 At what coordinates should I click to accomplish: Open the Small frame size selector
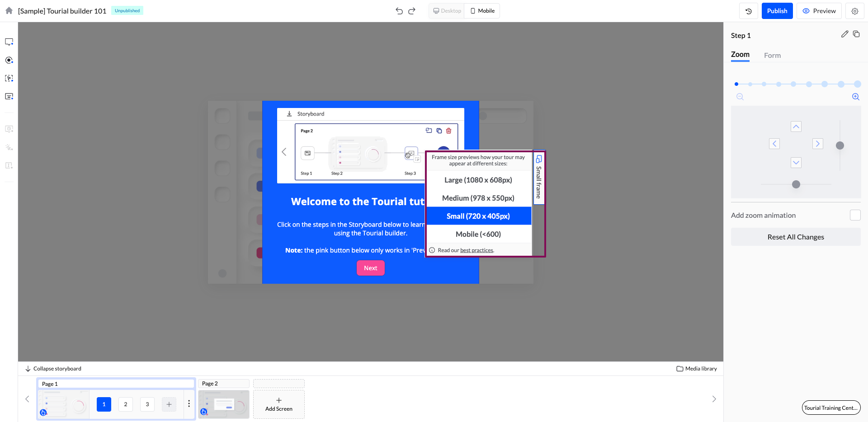539,178
